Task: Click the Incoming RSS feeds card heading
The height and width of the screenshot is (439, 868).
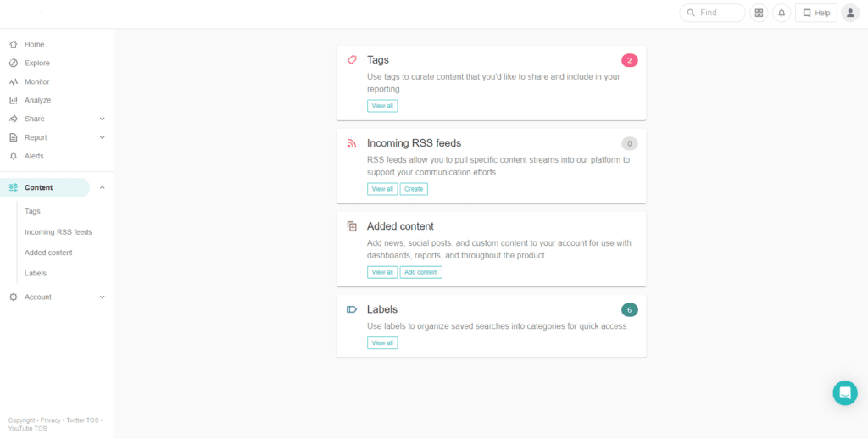Action: [x=414, y=143]
